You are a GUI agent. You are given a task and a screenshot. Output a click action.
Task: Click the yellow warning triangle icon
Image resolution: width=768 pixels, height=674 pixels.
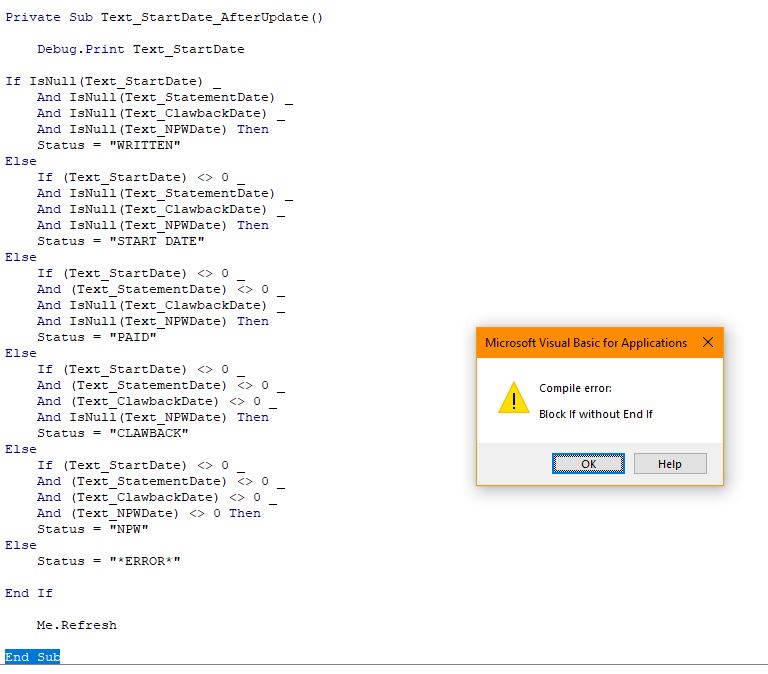pos(513,398)
